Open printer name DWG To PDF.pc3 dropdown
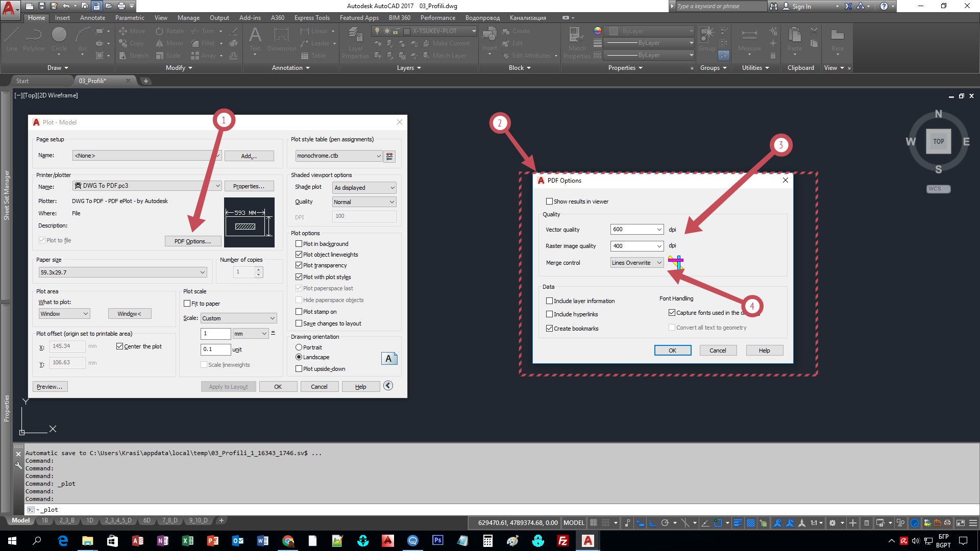Viewport: 980px width, 551px height. [x=147, y=186]
